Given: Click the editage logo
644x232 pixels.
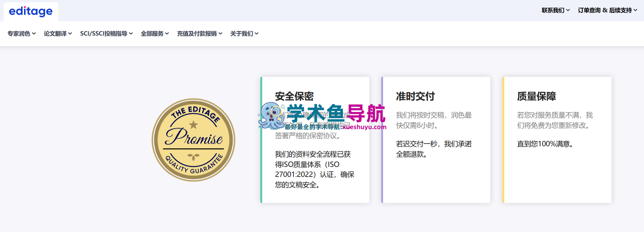Looking at the screenshot, I should (31, 12).
